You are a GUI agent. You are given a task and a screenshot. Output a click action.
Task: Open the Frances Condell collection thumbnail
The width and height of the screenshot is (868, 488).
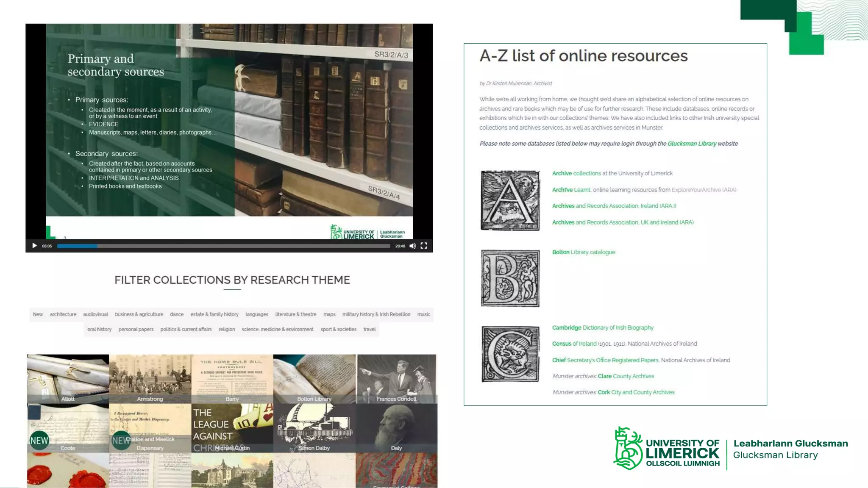pos(396,379)
